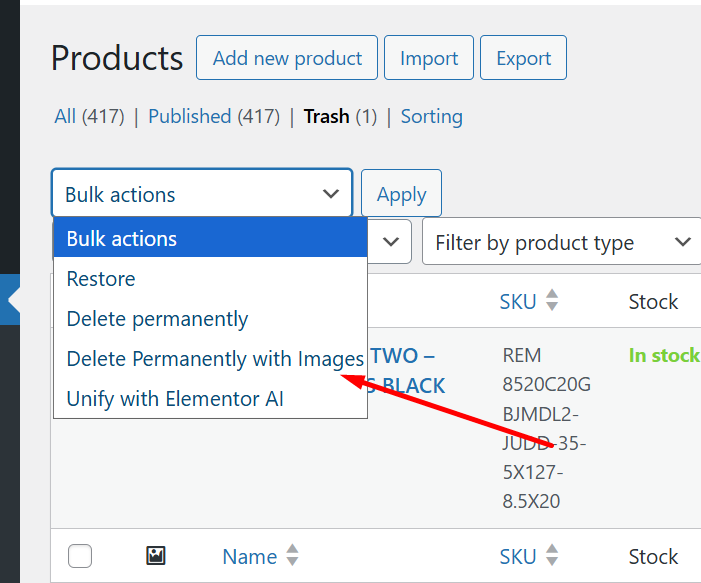
Task: Click the image thumbnail column icon
Action: pos(156,556)
